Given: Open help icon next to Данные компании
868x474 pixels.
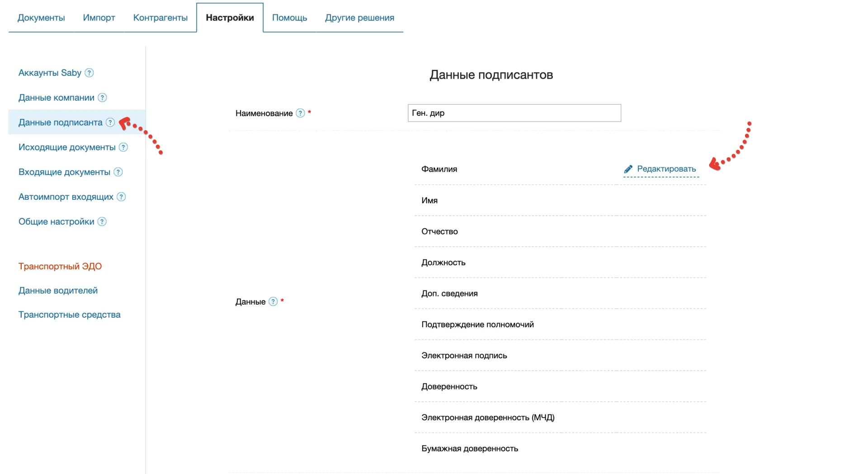Looking at the screenshot, I should pos(103,98).
